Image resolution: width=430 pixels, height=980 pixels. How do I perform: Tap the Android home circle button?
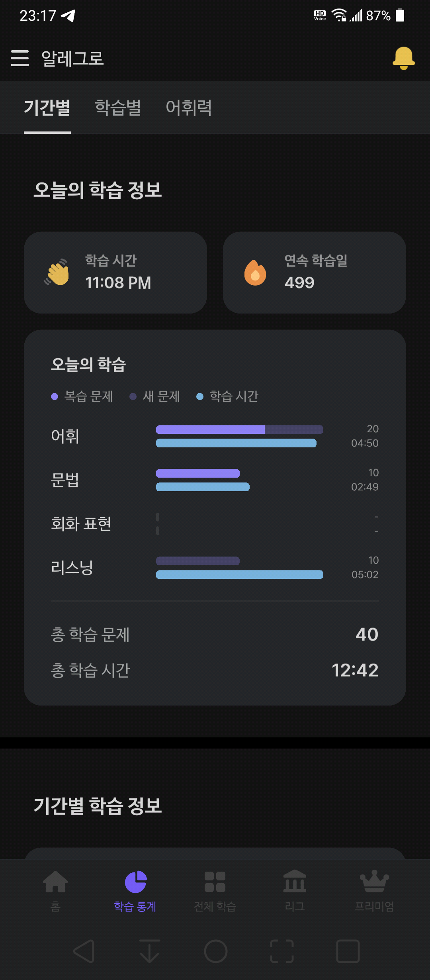215,951
